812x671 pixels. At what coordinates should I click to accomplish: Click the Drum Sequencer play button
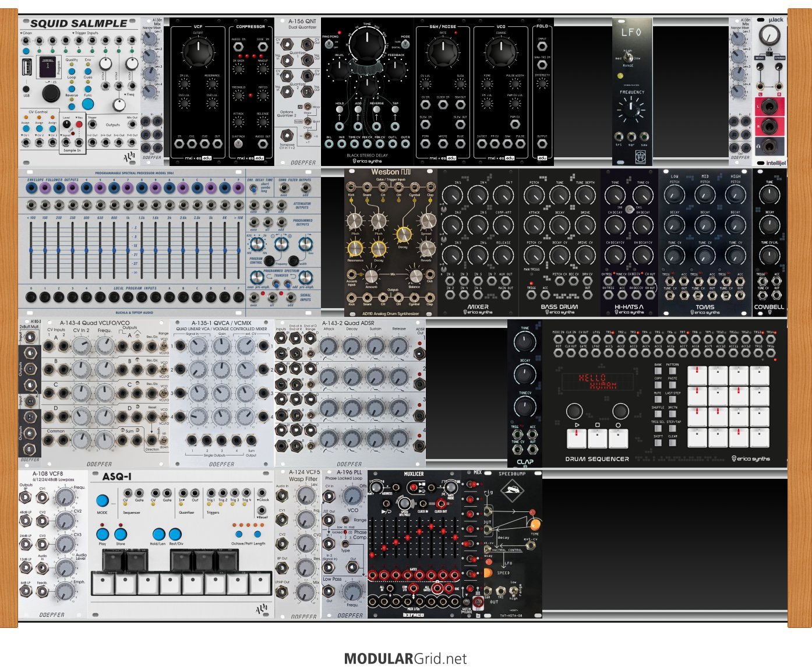point(577,438)
